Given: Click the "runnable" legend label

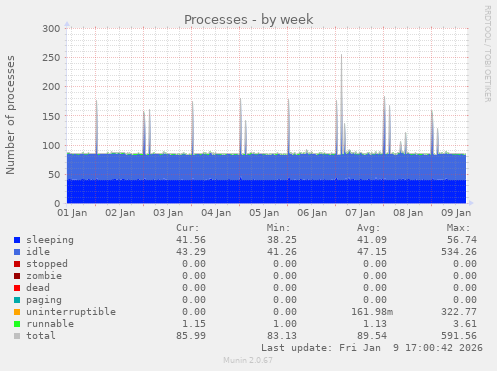Looking at the screenshot, I should click(x=50, y=324).
